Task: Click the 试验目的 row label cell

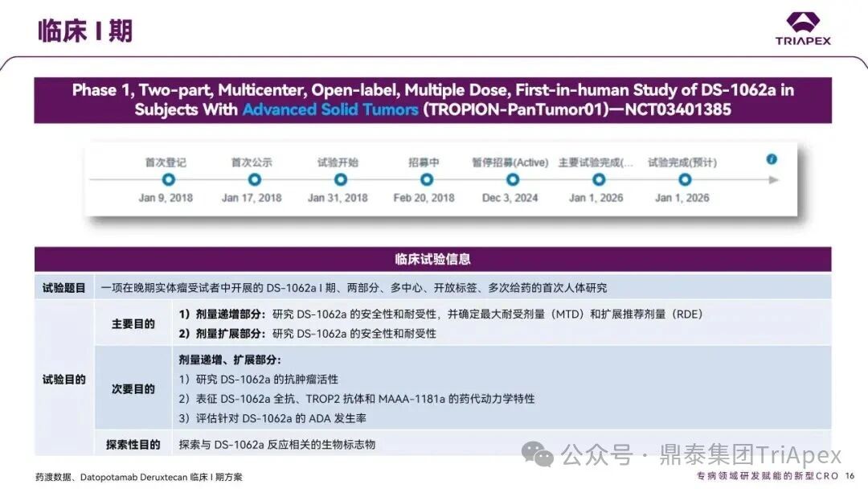Action: click(x=64, y=379)
